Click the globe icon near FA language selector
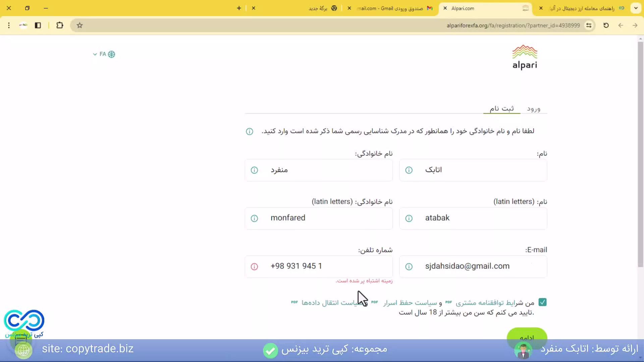Screen dimensions: 644x362 click(111, 54)
